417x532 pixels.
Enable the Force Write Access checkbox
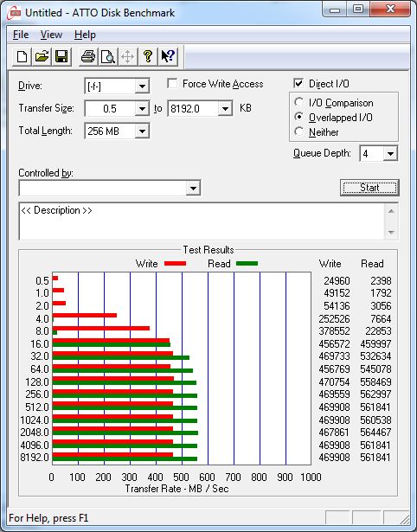[x=172, y=83]
